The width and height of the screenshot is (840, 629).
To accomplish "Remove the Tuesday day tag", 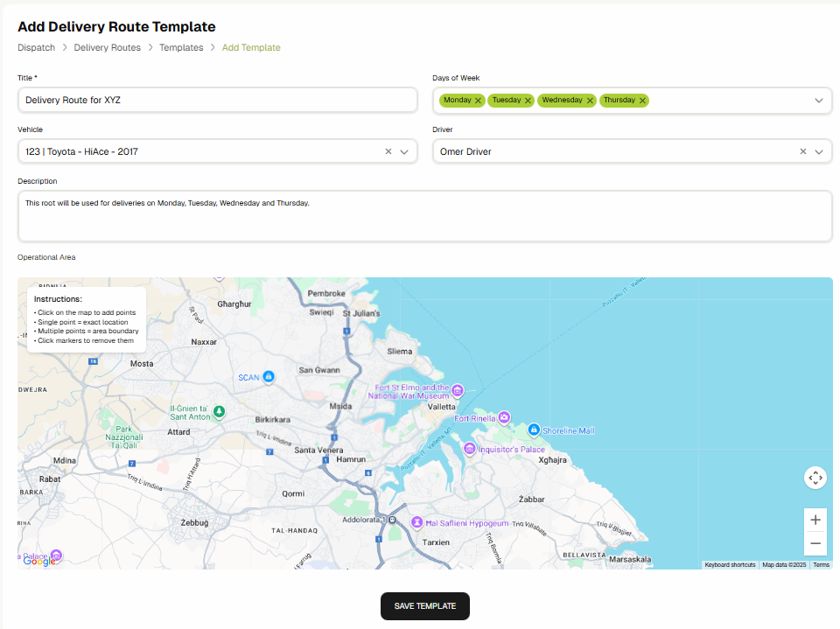I will [x=528, y=101].
